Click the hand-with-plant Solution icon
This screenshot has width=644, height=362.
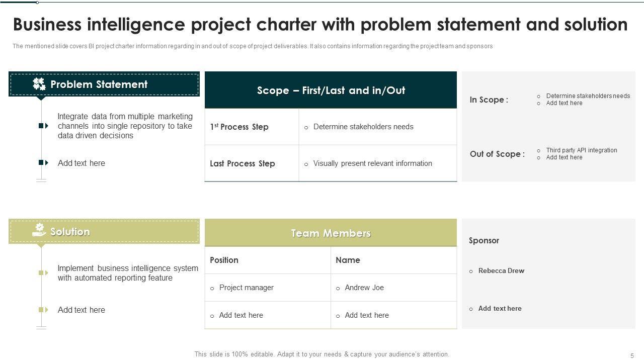(39, 230)
